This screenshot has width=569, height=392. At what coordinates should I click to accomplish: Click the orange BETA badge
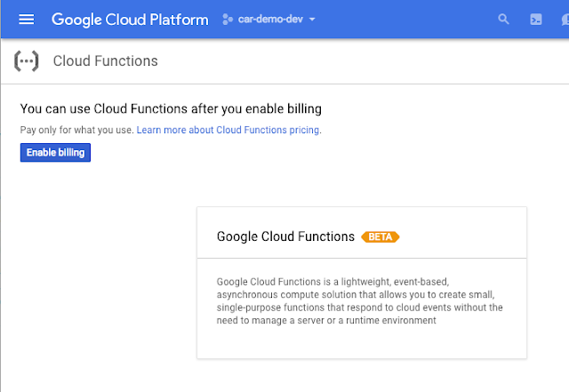click(380, 236)
